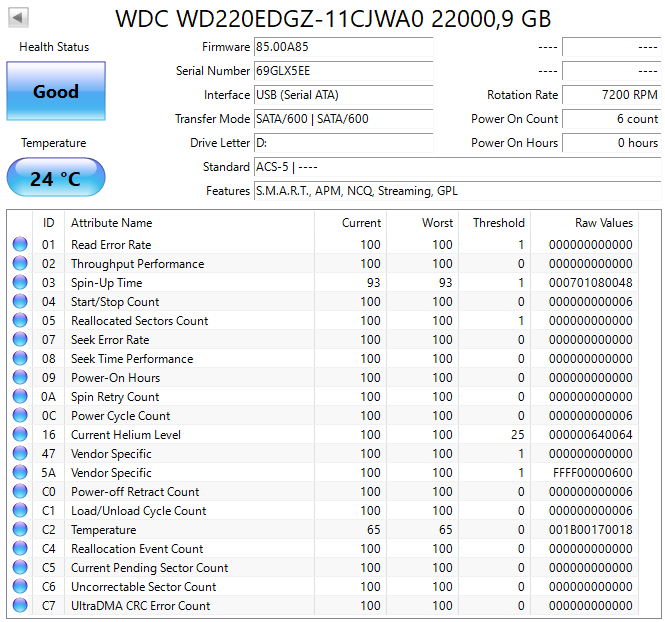The height and width of the screenshot is (622, 665).
Task: Click the status orb for Temperature attribute
Action: (20, 529)
